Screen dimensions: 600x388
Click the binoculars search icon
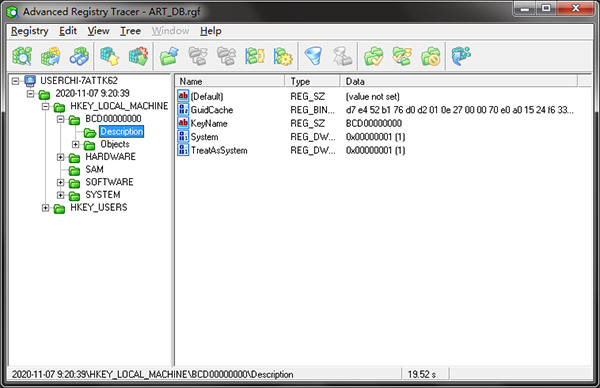coord(79,56)
